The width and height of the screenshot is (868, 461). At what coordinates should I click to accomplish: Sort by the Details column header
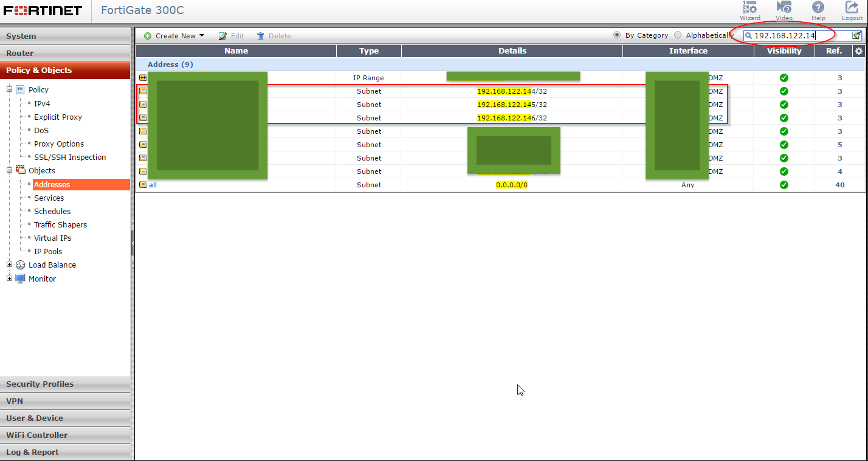[512, 51]
